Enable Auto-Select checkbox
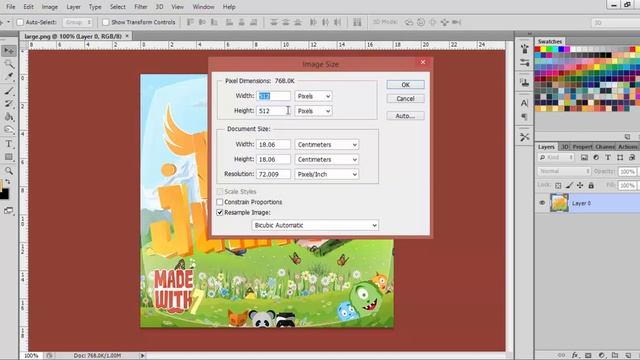 click(20, 22)
